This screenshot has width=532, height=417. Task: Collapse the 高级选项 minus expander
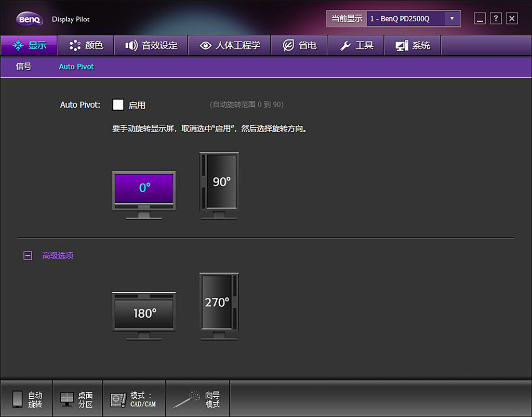click(28, 255)
